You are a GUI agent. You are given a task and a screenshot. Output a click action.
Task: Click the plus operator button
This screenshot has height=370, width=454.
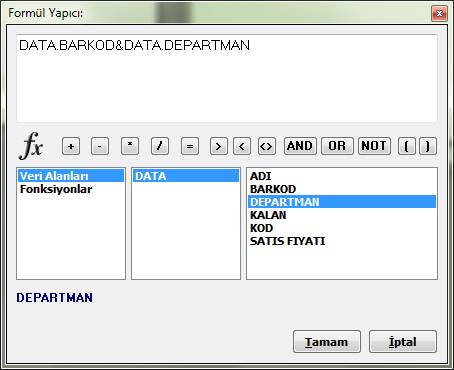tap(71, 146)
